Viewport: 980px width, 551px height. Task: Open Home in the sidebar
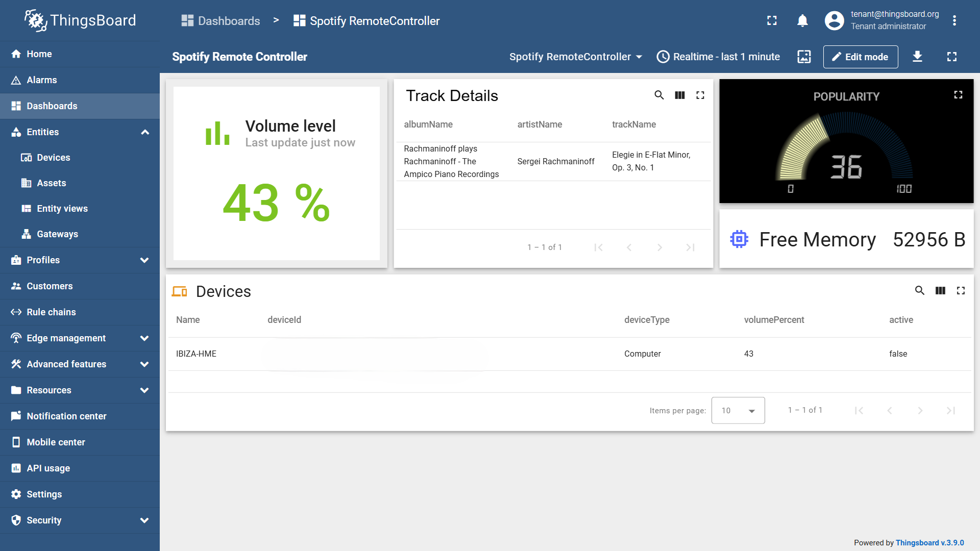(x=80, y=54)
